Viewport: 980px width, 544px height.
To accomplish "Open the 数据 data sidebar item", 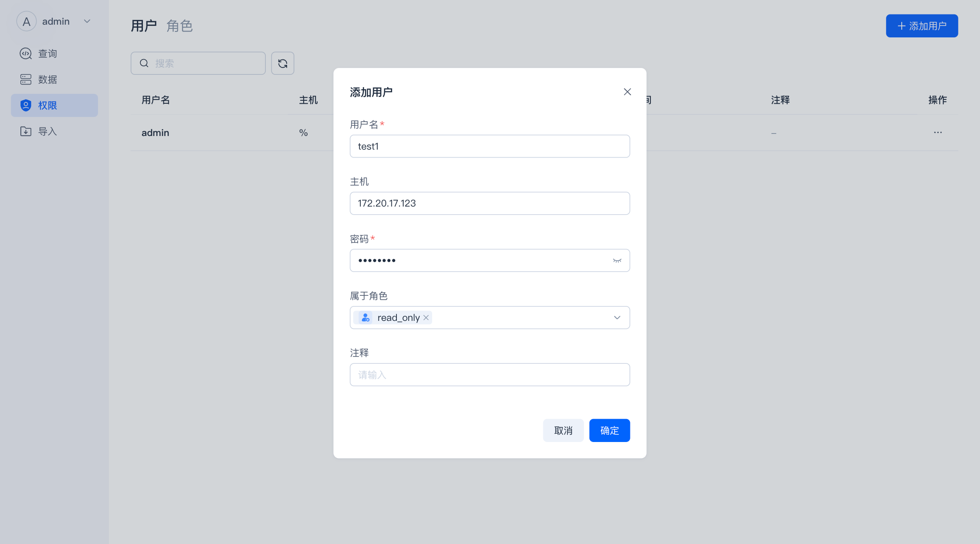I will (x=47, y=79).
